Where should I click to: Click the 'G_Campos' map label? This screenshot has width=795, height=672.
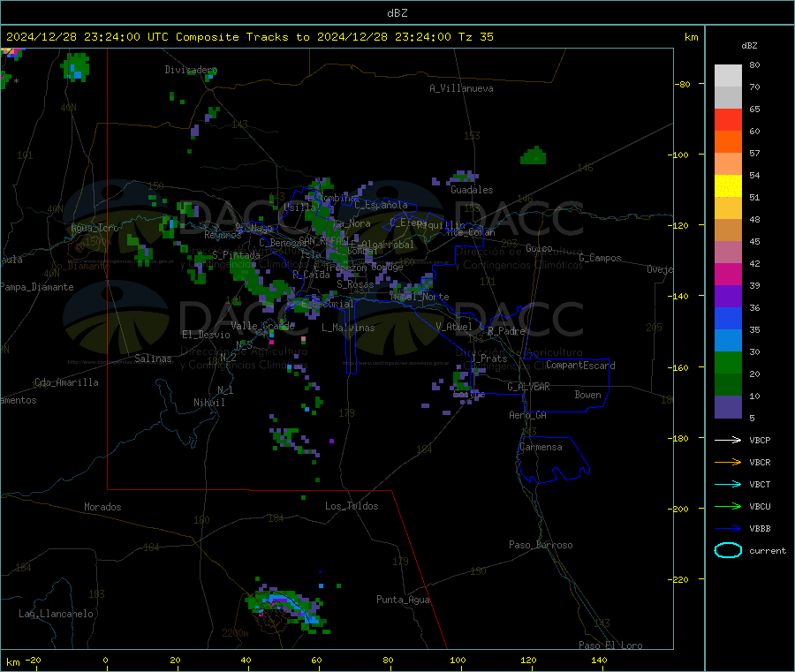tap(601, 258)
